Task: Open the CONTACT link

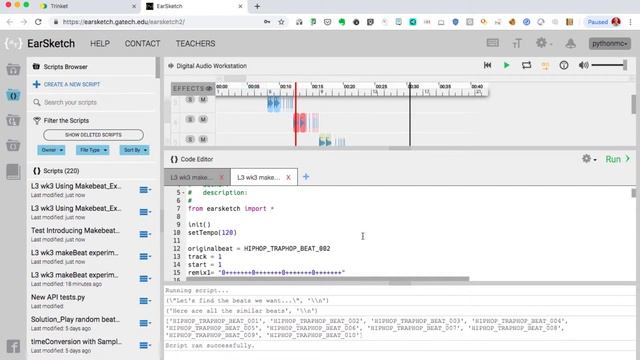Action: point(142,43)
